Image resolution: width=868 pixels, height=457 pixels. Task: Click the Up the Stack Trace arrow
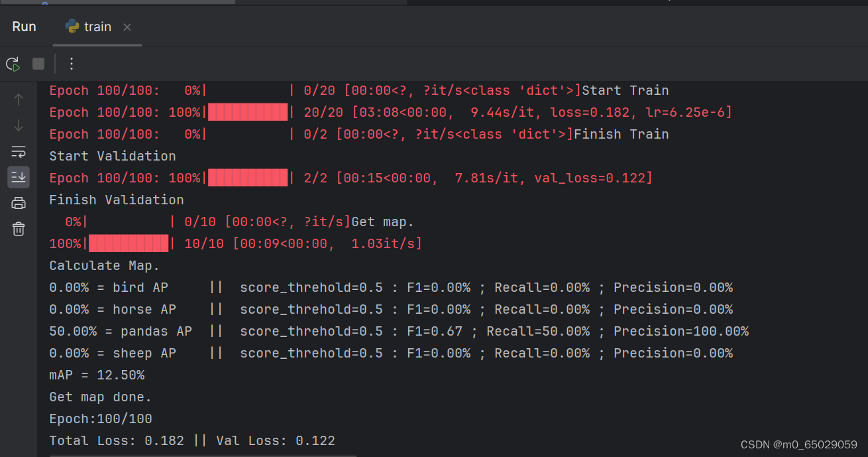(x=19, y=98)
